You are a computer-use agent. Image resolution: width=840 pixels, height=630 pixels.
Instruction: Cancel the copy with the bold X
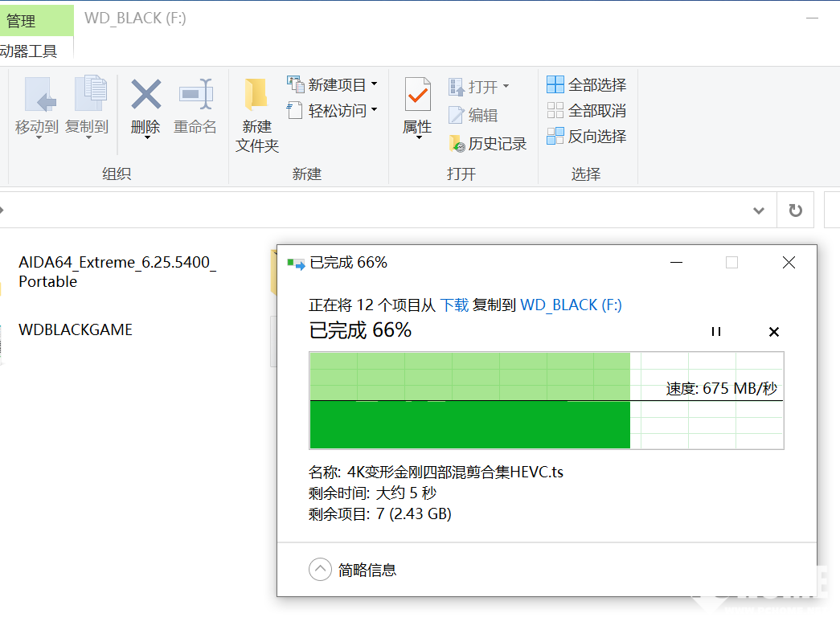coord(773,332)
